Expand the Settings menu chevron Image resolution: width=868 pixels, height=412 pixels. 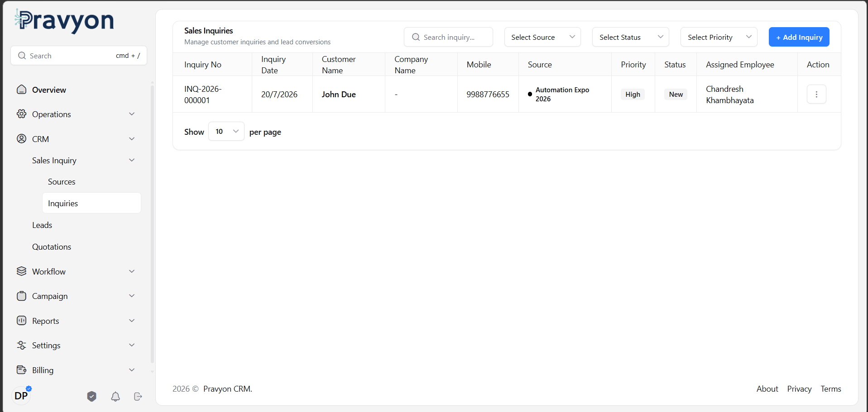(132, 345)
